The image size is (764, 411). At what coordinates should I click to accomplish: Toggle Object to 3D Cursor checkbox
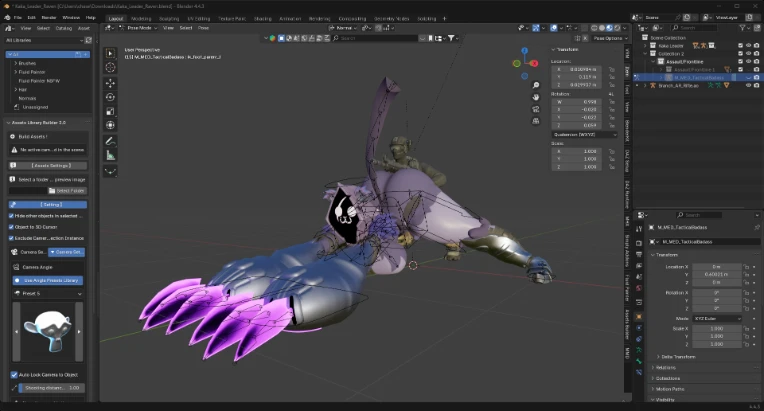(11, 227)
